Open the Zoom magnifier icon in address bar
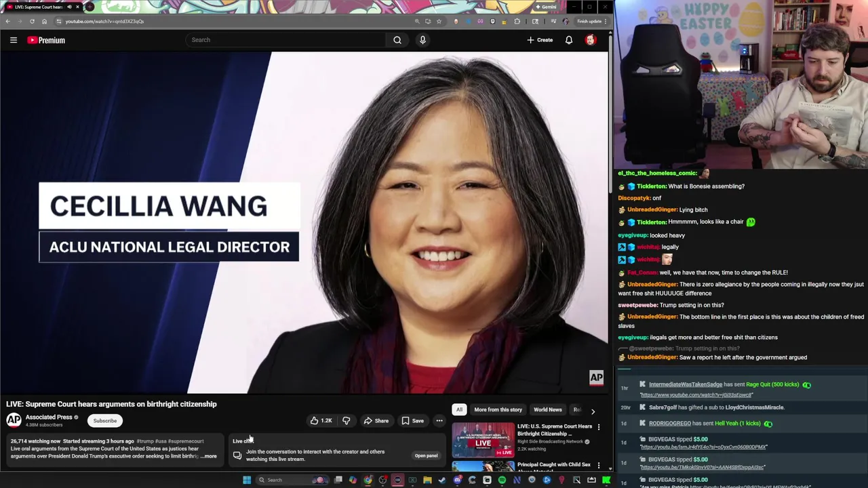This screenshot has height=488, width=868. coord(417,21)
